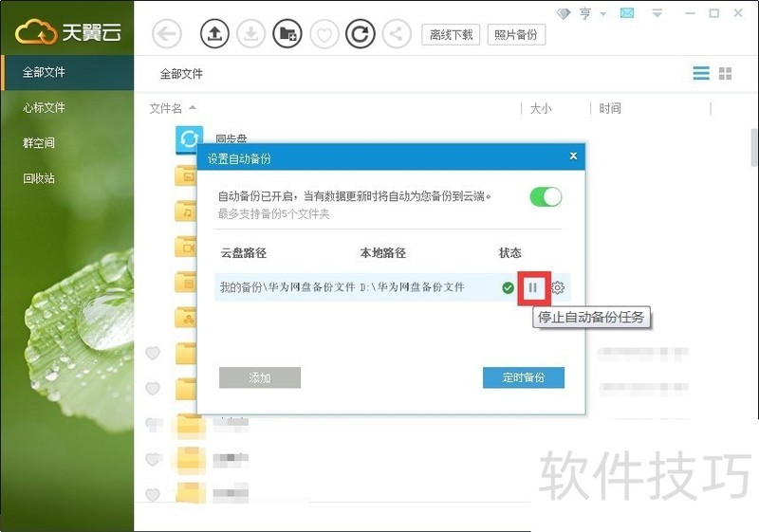This screenshot has width=759, height=532.
Task: Close the 设置自动备份 dialog
Action: 573,156
